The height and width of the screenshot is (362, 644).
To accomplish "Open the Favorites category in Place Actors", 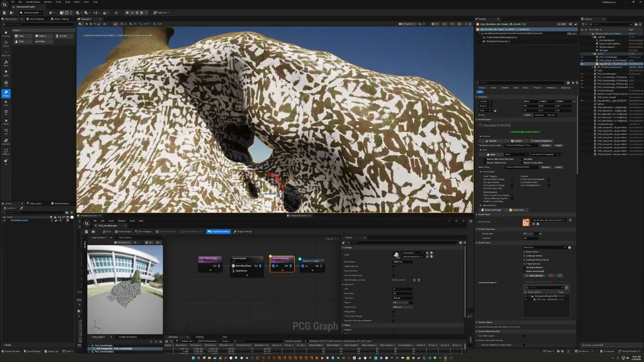I will tap(6, 34).
